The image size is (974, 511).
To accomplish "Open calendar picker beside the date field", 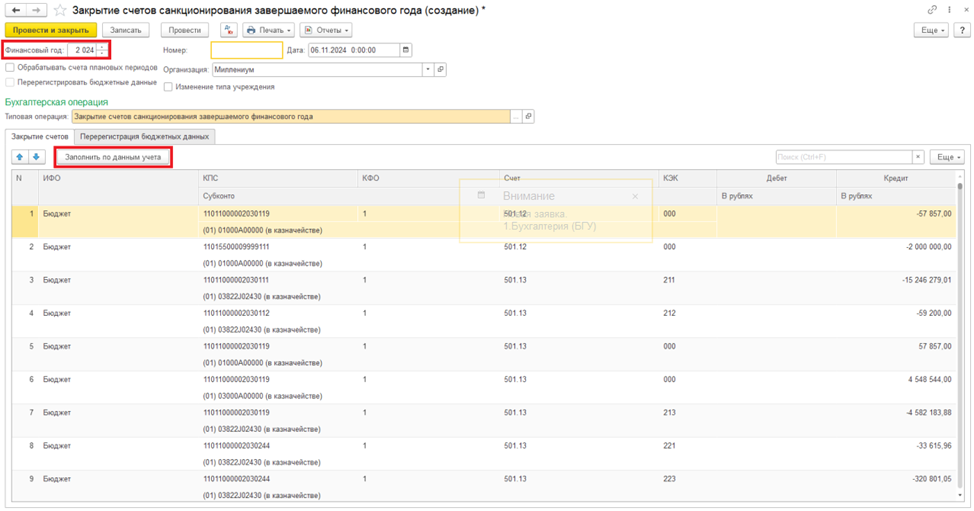I will pyautogui.click(x=406, y=50).
